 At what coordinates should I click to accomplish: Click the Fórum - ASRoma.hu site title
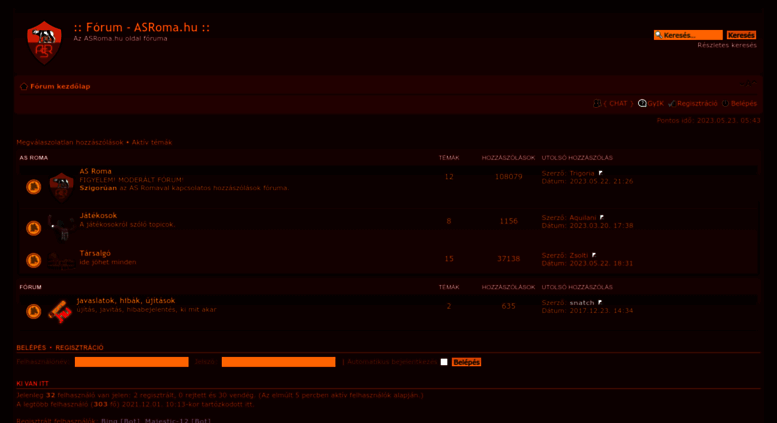(x=142, y=27)
